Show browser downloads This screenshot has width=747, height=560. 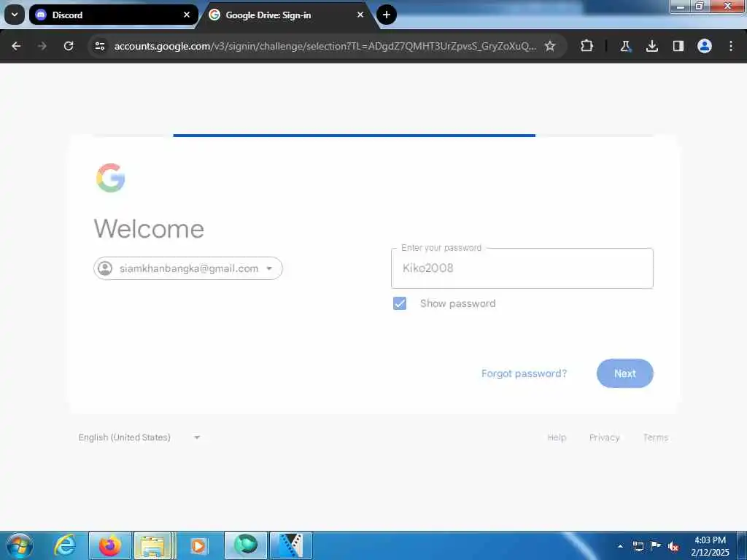(x=651, y=46)
